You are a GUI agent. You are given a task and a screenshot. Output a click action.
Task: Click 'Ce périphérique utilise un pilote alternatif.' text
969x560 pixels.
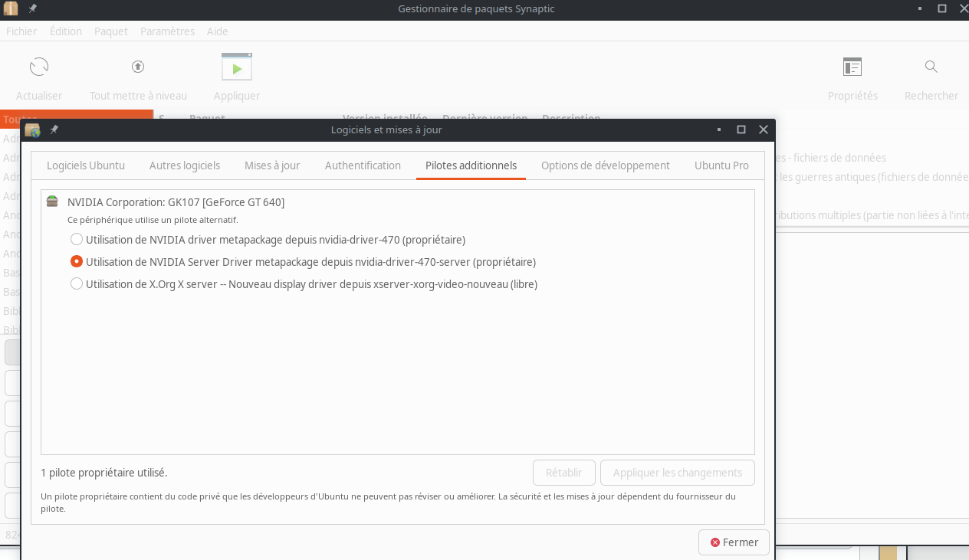pyautogui.click(x=153, y=220)
